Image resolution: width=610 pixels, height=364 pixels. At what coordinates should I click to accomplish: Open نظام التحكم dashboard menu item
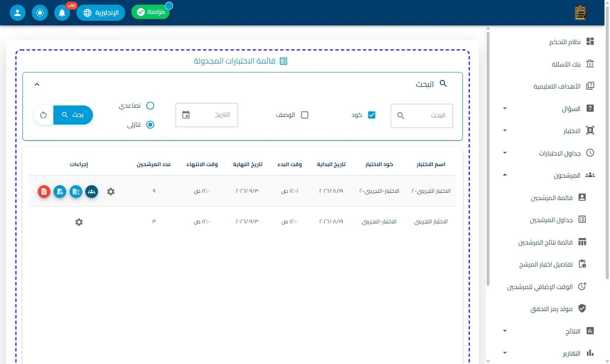tap(571, 42)
